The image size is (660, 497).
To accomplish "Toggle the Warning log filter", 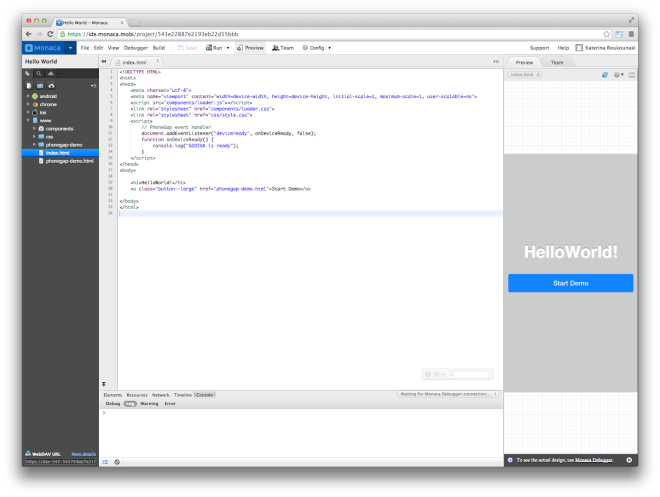I will [149, 404].
